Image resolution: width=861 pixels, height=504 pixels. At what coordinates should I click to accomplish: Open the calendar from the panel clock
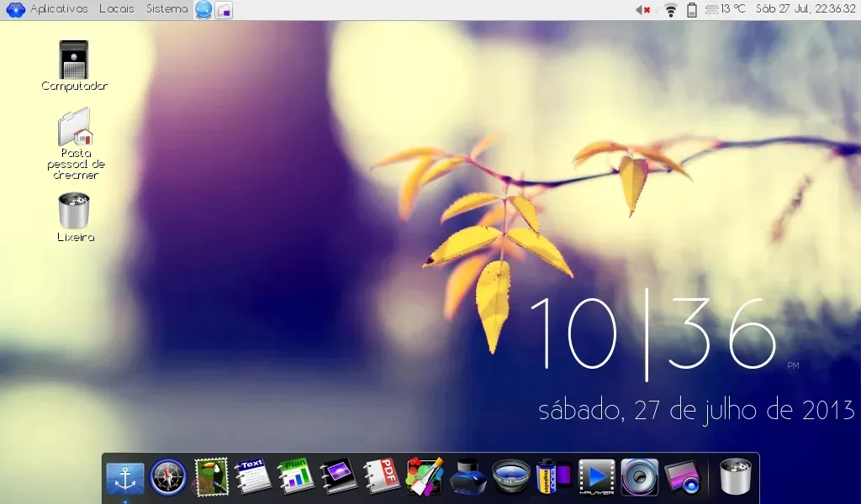click(x=805, y=9)
